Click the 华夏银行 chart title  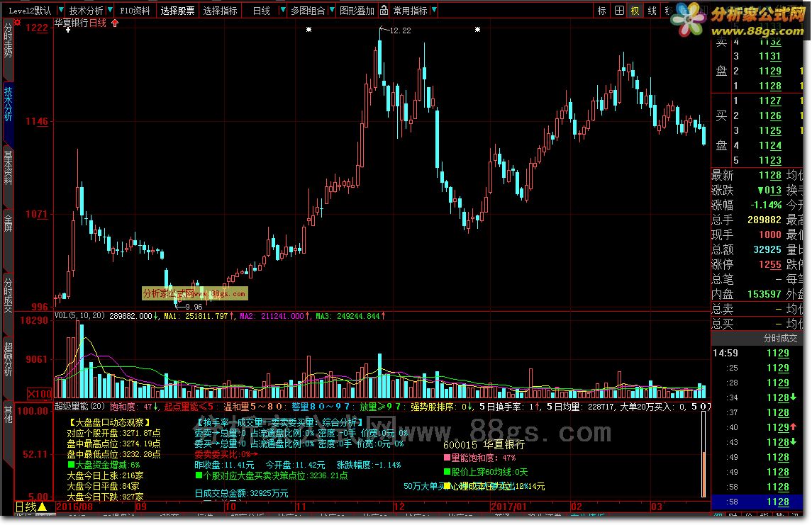pyautogui.click(x=71, y=23)
